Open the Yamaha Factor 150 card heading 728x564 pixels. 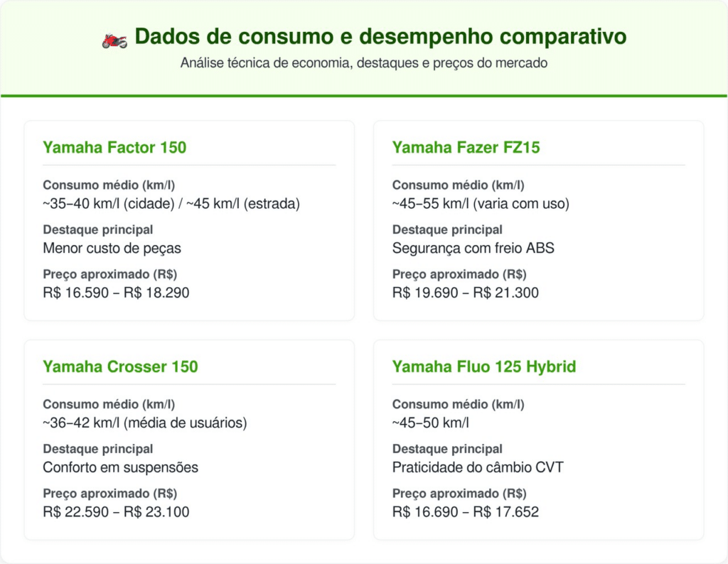pyautogui.click(x=114, y=148)
